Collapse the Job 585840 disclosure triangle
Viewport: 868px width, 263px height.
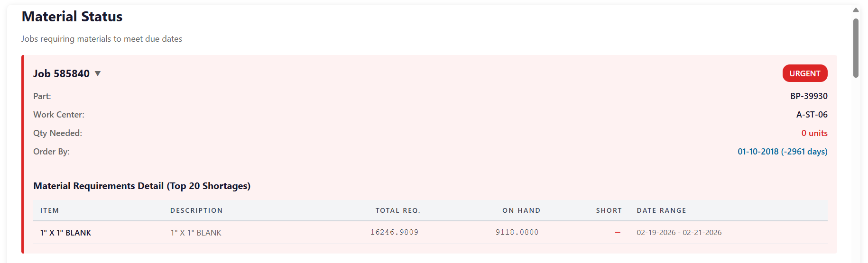(x=98, y=73)
